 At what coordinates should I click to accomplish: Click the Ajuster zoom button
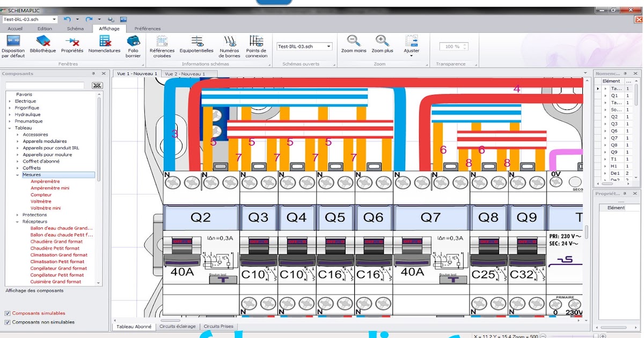click(x=412, y=46)
